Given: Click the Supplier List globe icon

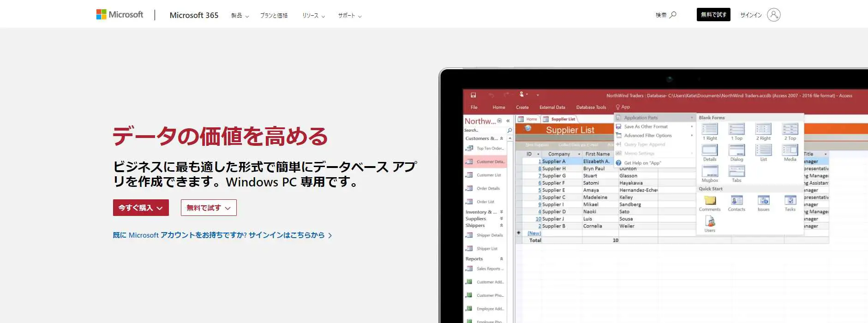Looking at the screenshot, I should pyautogui.click(x=528, y=129).
